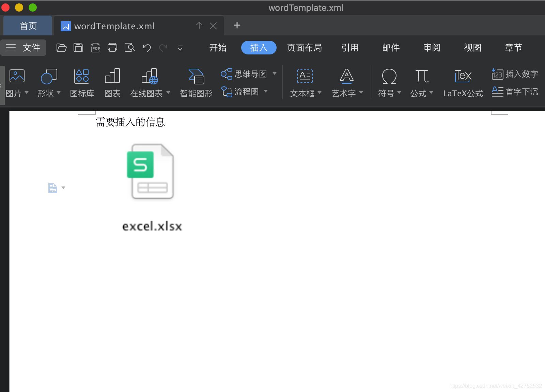Click the text 需要插入的信息
Screen dimensions: 545x392
pyautogui.click(x=130, y=122)
